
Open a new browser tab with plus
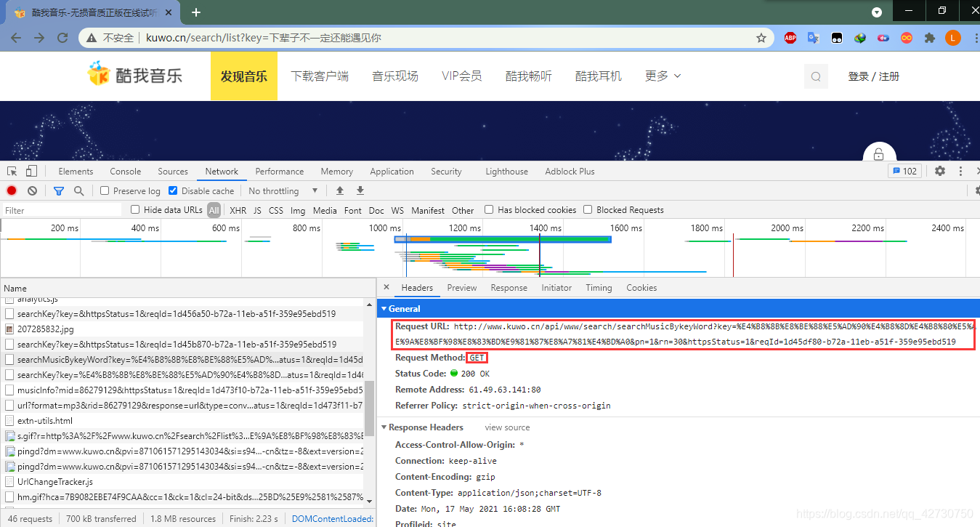tap(196, 12)
